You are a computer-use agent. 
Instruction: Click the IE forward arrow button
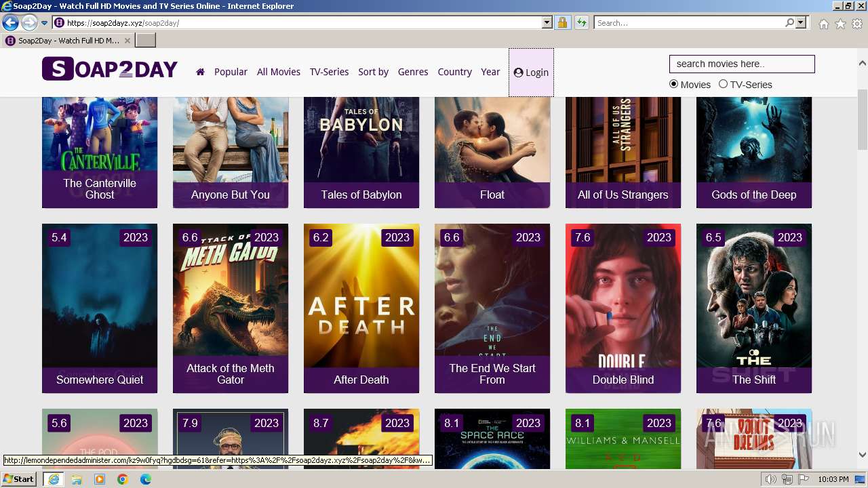point(29,23)
